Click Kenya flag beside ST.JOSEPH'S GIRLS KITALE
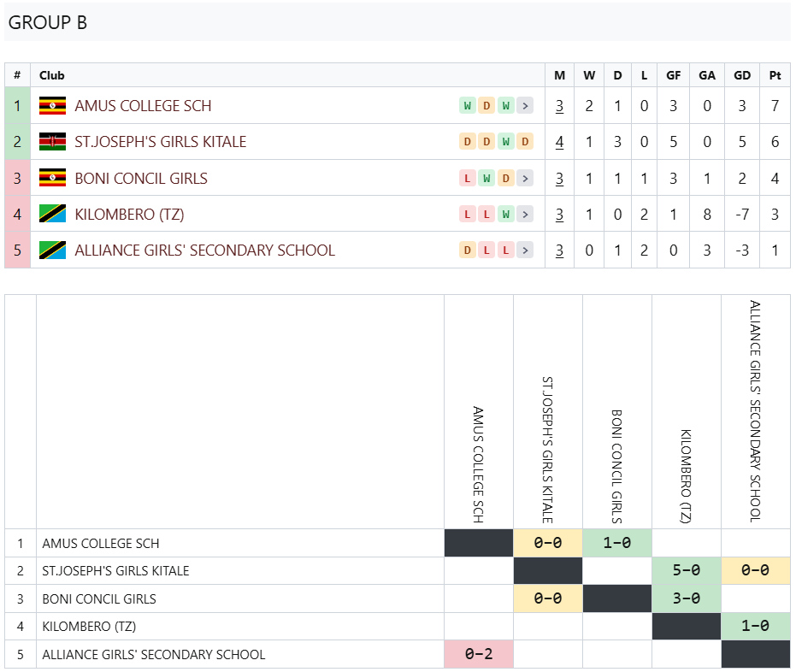Screen dimensions: 796x672 52,142
